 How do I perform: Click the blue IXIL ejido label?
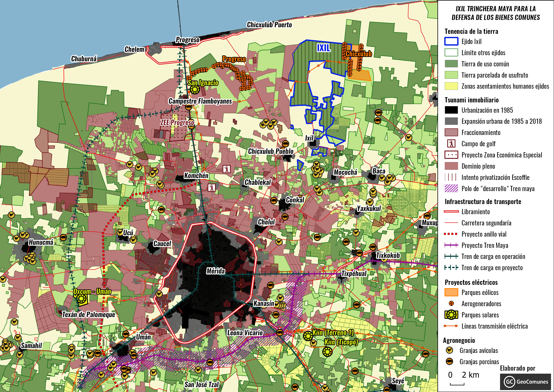click(324, 48)
